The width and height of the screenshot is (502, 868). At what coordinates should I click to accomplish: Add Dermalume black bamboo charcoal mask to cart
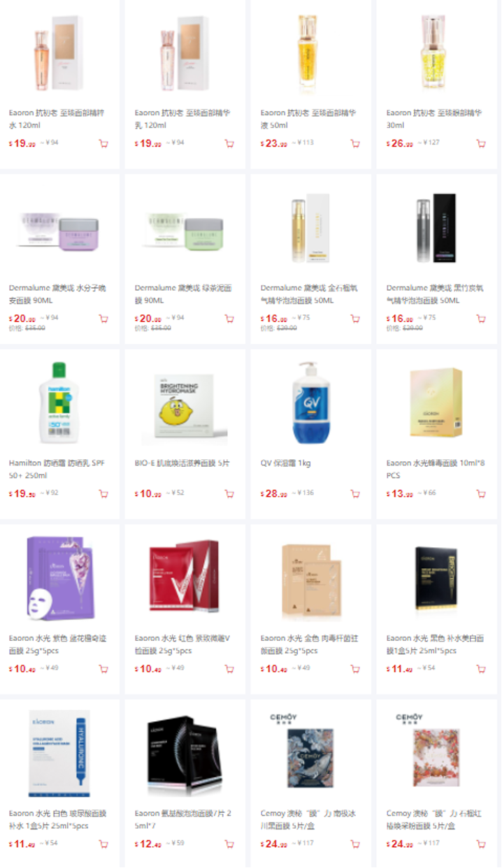click(481, 319)
